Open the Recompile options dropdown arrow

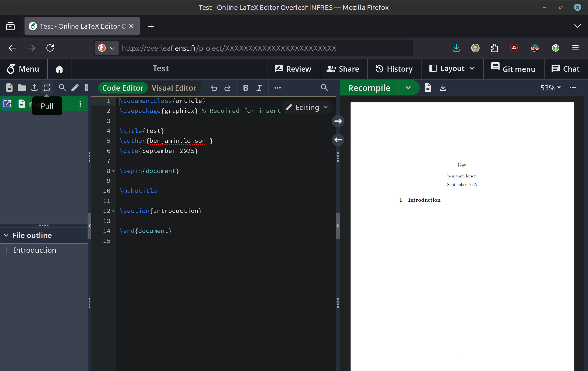tap(408, 88)
